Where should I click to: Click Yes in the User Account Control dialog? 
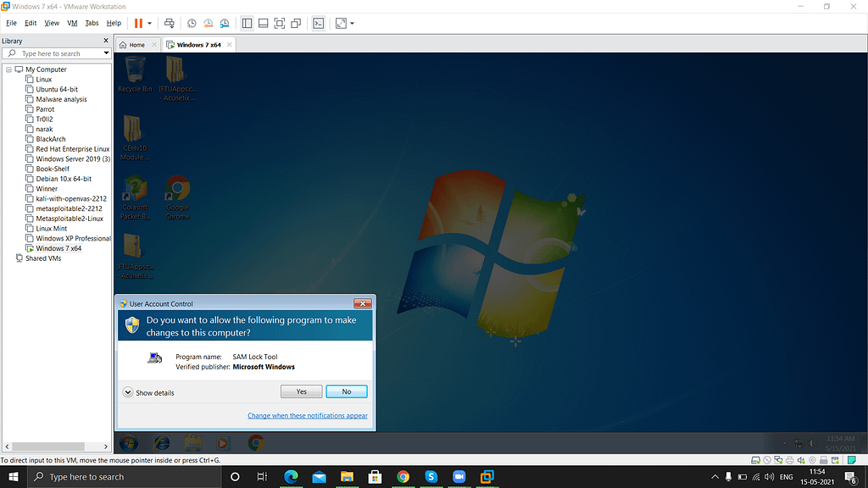point(301,391)
